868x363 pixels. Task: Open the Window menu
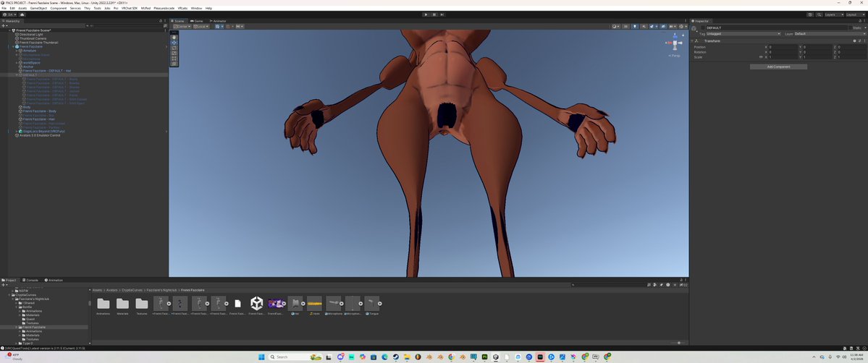(x=196, y=8)
